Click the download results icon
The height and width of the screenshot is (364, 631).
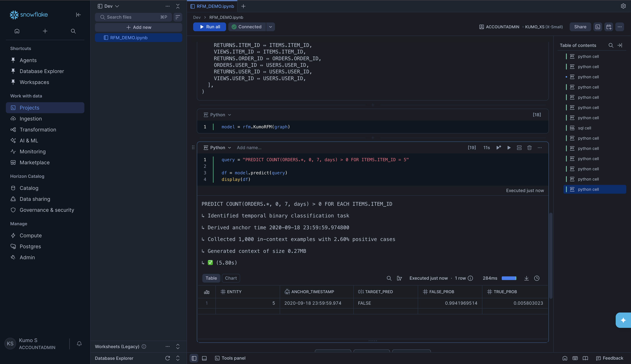tap(526, 278)
